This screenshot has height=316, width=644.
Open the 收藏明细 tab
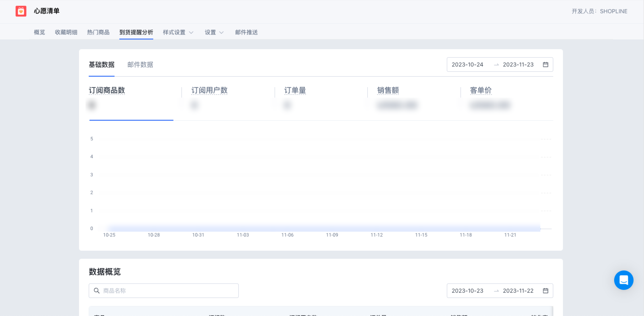[66, 32]
